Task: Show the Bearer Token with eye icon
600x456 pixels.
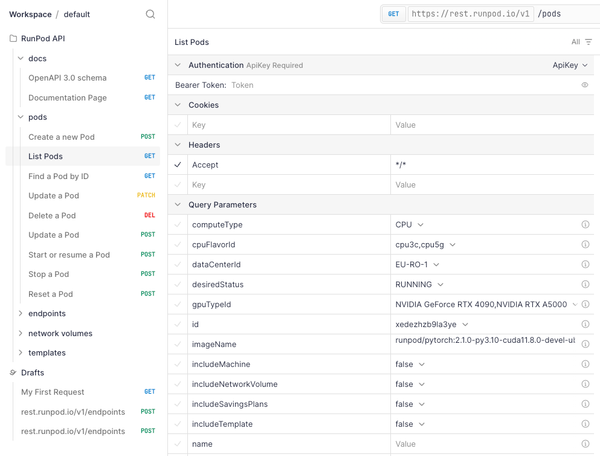Action: [x=585, y=85]
